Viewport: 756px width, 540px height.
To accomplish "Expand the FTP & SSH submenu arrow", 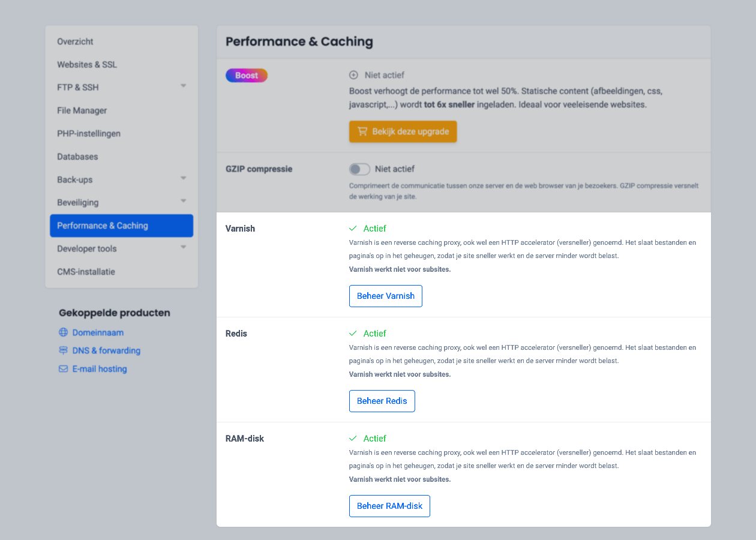I will (184, 86).
